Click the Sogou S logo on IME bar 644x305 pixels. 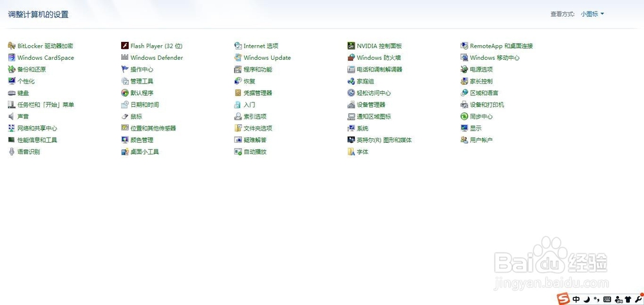point(563,299)
